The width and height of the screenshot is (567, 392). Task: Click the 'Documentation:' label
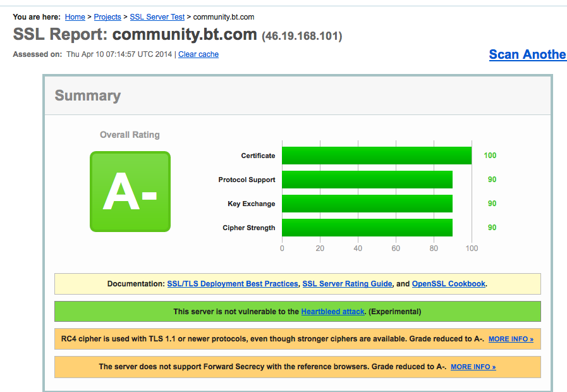pos(136,284)
